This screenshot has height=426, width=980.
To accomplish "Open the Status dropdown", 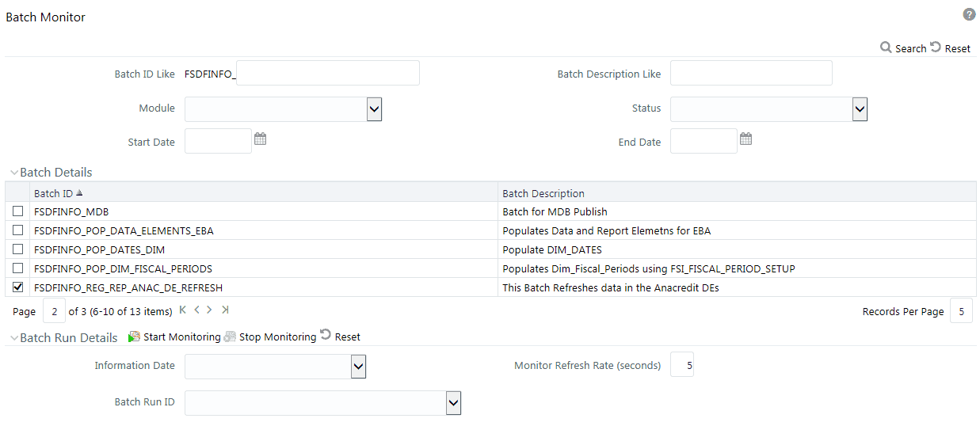I will (x=860, y=109).
